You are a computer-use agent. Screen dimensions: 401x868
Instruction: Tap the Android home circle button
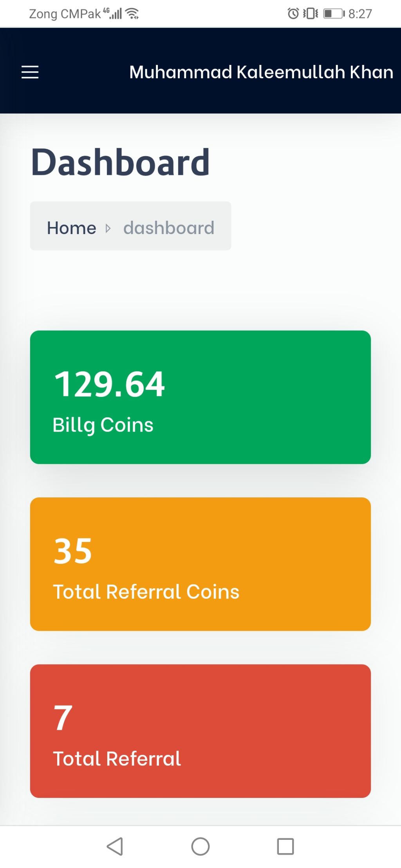pyautogui.click(x=200, y=846)
